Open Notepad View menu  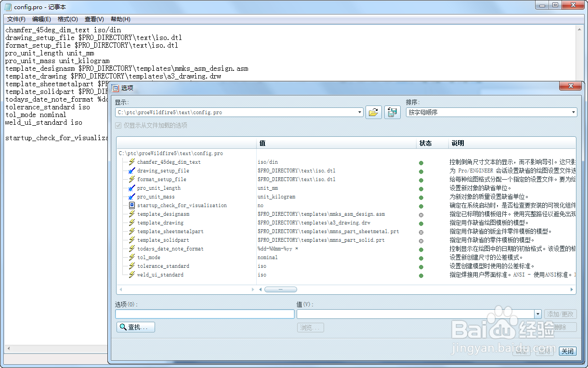94,19
